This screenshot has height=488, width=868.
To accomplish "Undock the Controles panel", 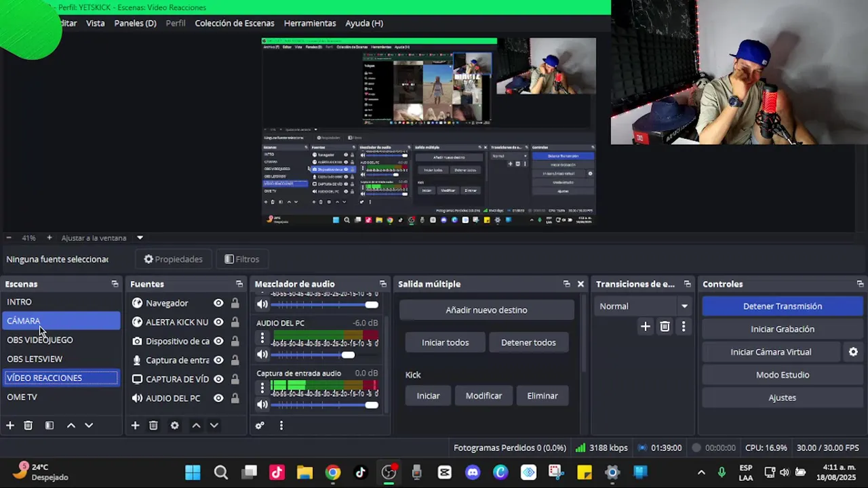I will (x=860, y=284).
